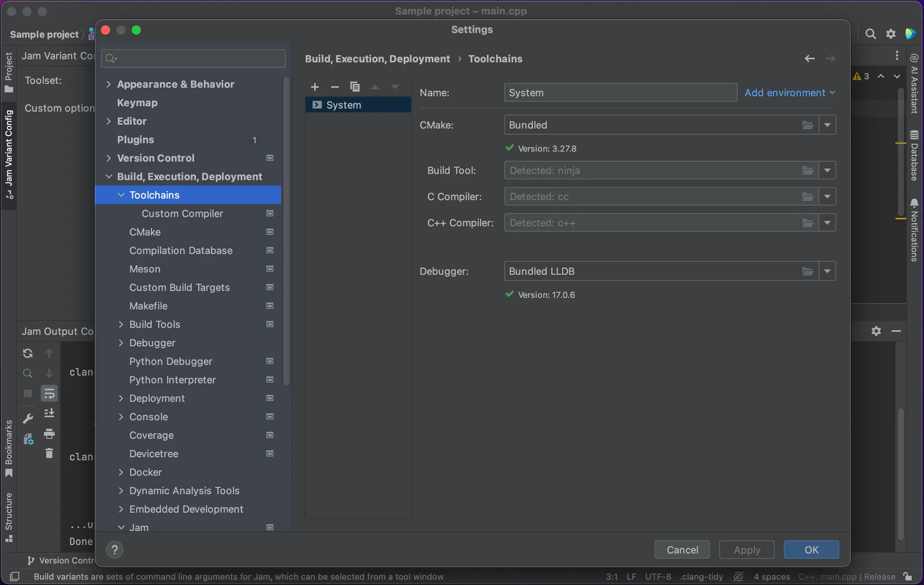924x585 pixels.
Task: Clear Jam output with trash icon
Action: (49, 453)
